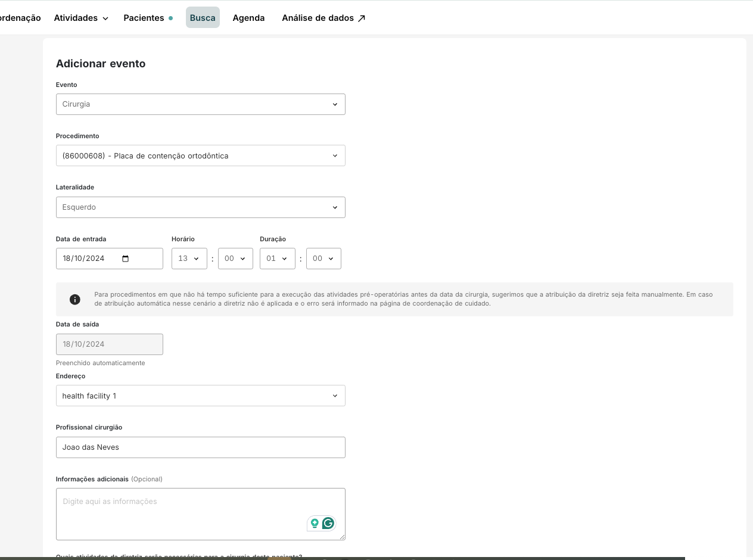Open the Duração hours dropdown

(277, 258)
